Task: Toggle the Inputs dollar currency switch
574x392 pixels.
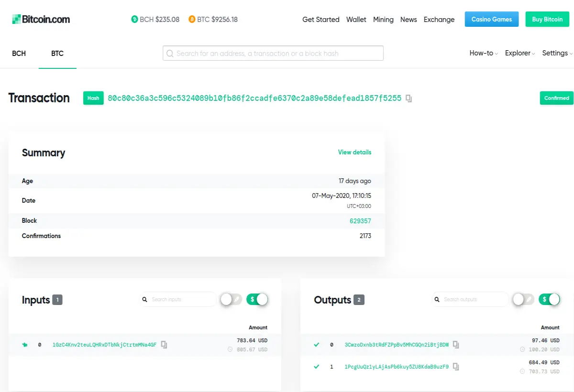Action: click(257, 299)
